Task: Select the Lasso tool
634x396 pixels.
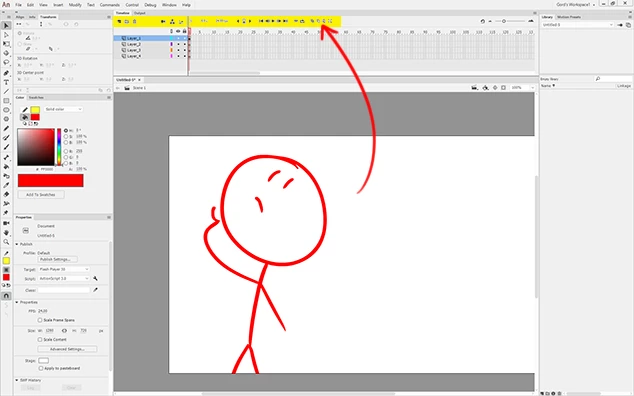Action: coord(6,62)
